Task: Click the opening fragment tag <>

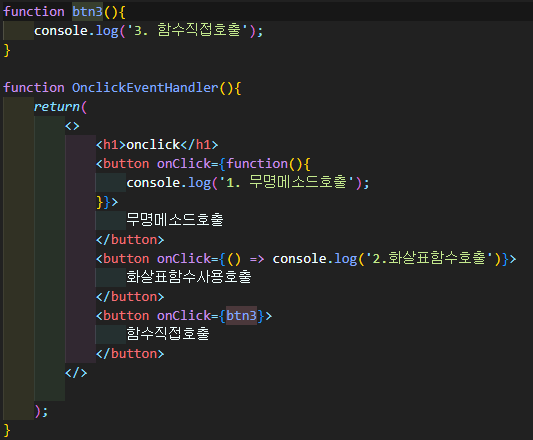Action: coord(72,126)
